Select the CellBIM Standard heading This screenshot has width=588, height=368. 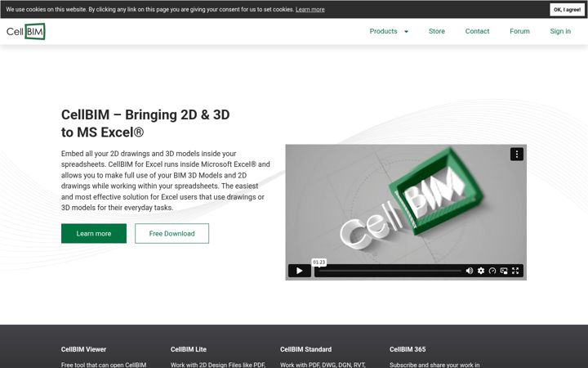tap(305, 349)
